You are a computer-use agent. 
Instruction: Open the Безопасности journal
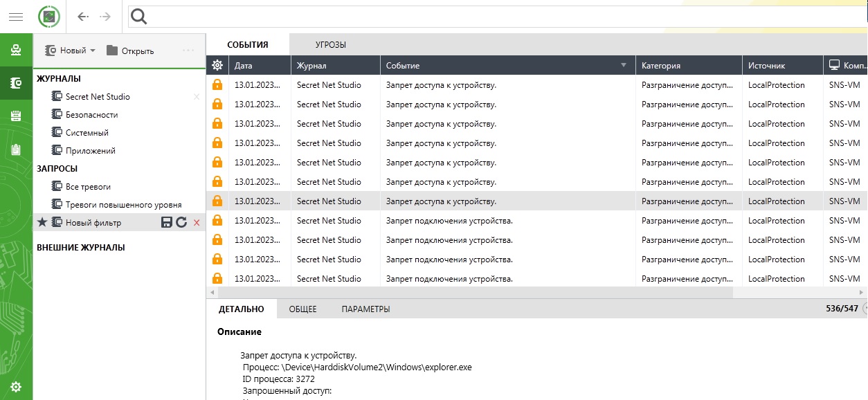pyautogui.click(x=91, y=115)
